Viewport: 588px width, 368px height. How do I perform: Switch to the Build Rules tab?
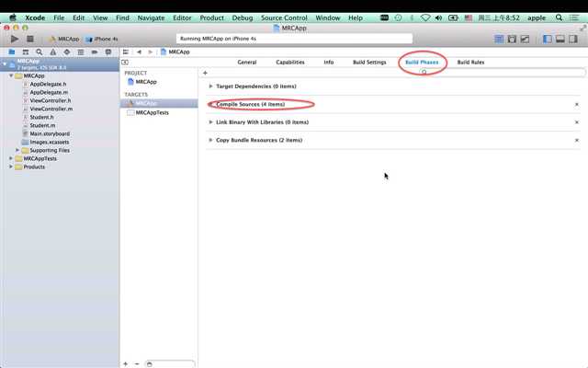point(470,63)
